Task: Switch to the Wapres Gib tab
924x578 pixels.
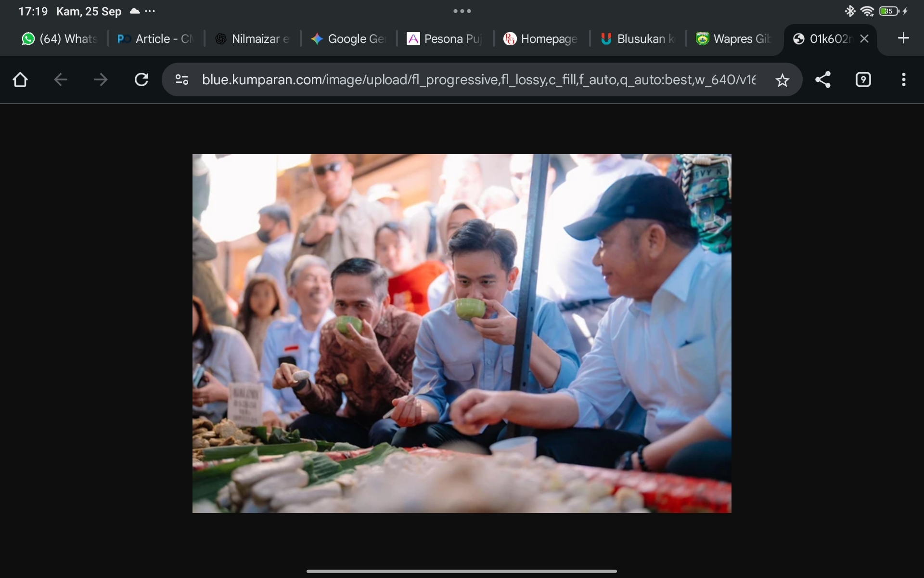Action: [x=734, y=39]
